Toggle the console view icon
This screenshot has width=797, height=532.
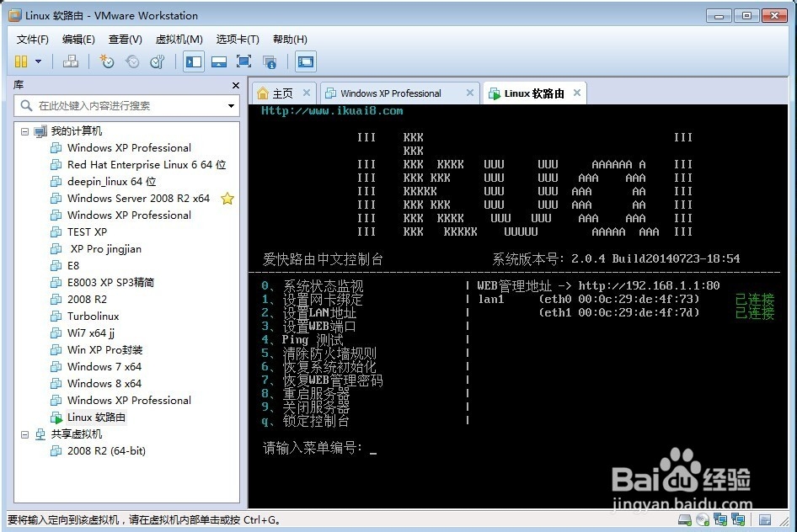tap(306, 62)
